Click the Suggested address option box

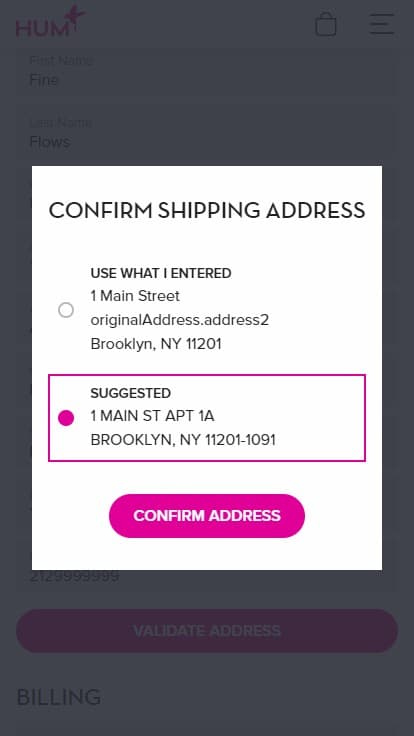(207, 418)
